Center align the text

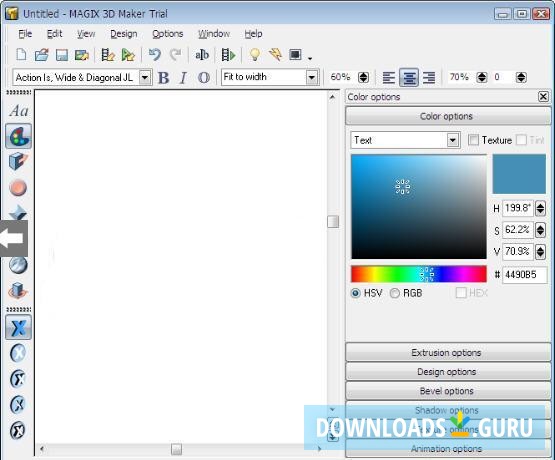(409, 77)
